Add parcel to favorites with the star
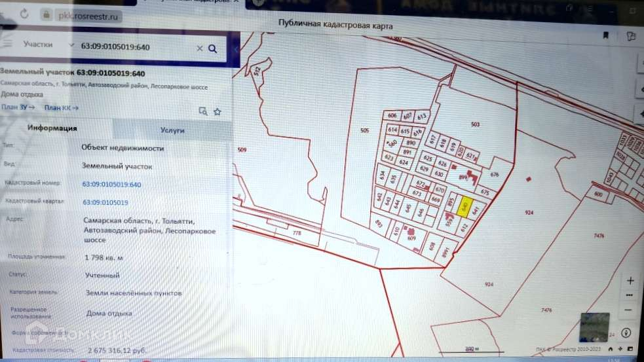 (x=218, y=111)
